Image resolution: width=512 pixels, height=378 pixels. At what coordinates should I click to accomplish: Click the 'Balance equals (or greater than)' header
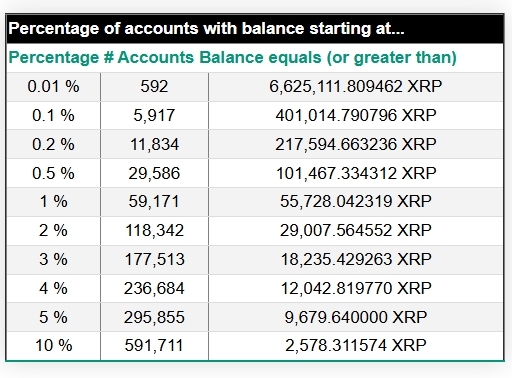coord(328,58)
